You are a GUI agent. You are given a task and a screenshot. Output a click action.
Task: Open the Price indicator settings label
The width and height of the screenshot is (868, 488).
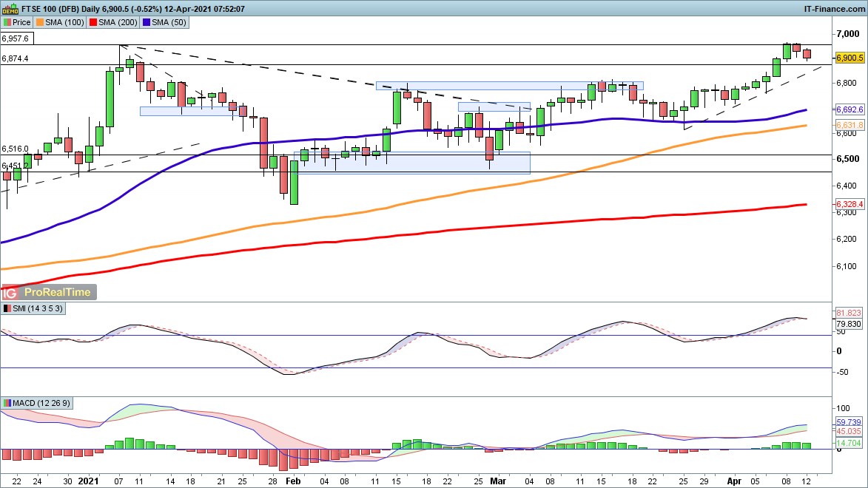click(17, 22)
